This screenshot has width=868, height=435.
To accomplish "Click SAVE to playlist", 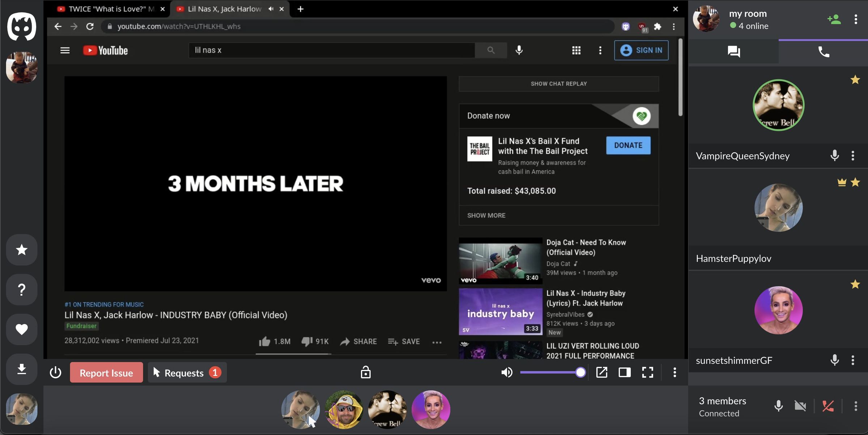I will [x=404, y=341].
